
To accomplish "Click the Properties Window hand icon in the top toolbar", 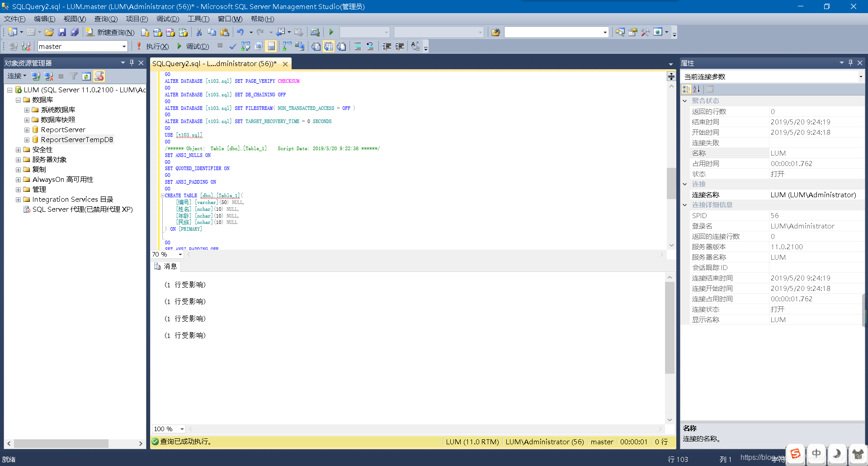I will coord(632,32).
